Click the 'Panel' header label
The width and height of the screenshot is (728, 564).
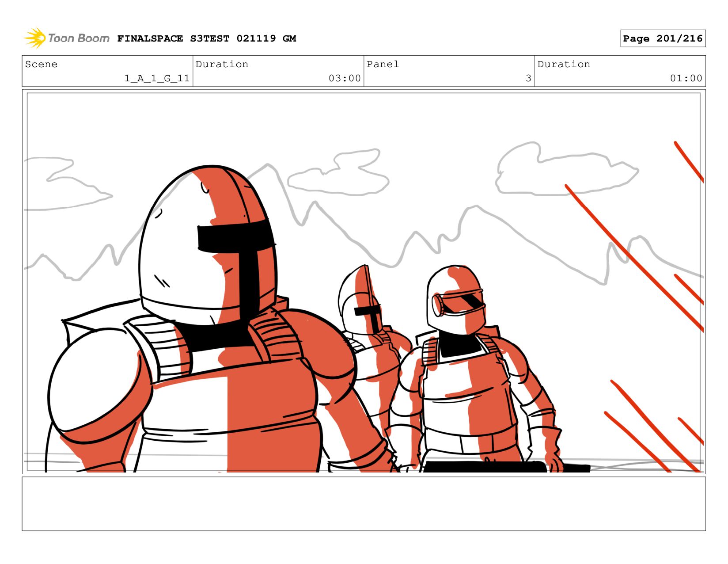[x=383, y=64]
